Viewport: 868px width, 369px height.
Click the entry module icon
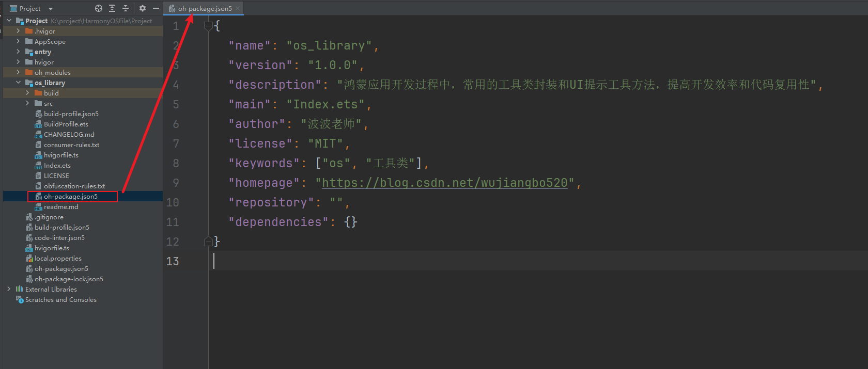click(x=29, y=52)
